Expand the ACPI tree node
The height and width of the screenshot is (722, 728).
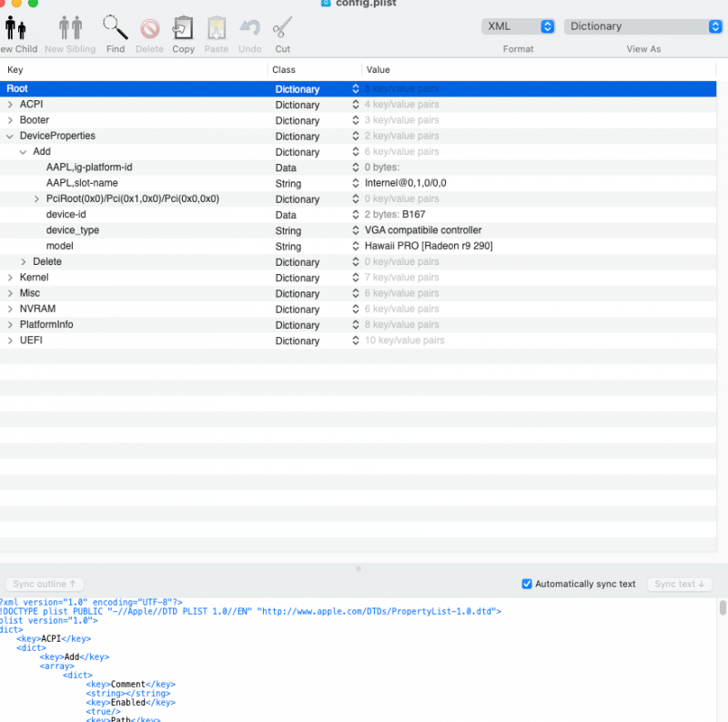coord(10,105)
